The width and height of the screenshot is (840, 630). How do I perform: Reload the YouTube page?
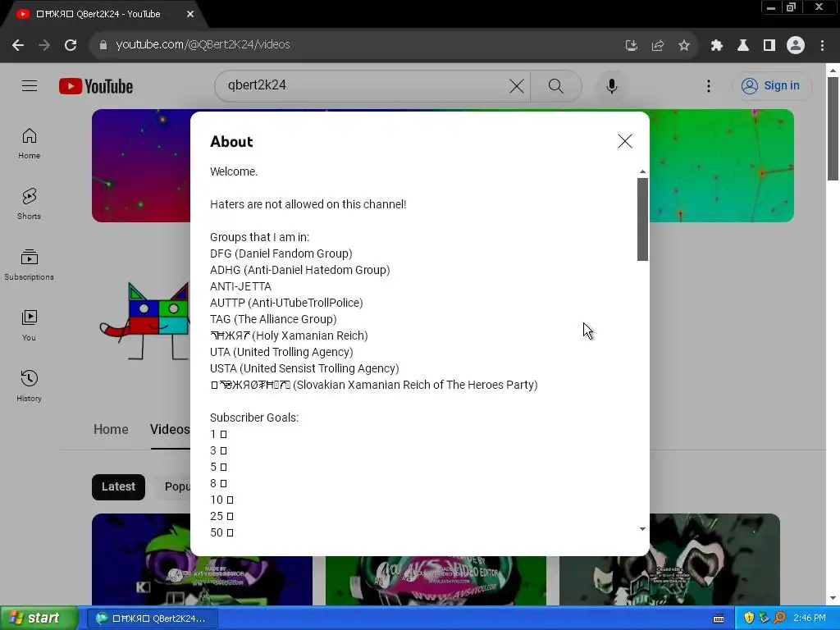coord(71,45)
